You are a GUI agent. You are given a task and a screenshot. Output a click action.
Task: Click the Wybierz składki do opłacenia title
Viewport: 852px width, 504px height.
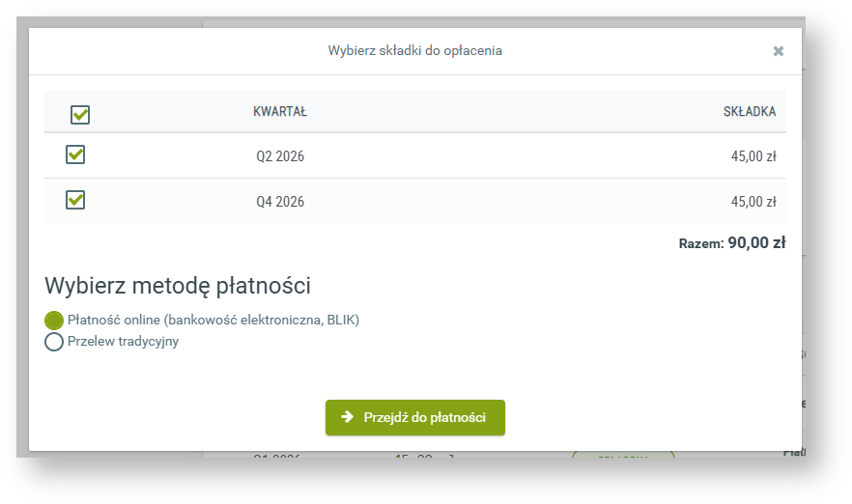click(x=414, y=50)
